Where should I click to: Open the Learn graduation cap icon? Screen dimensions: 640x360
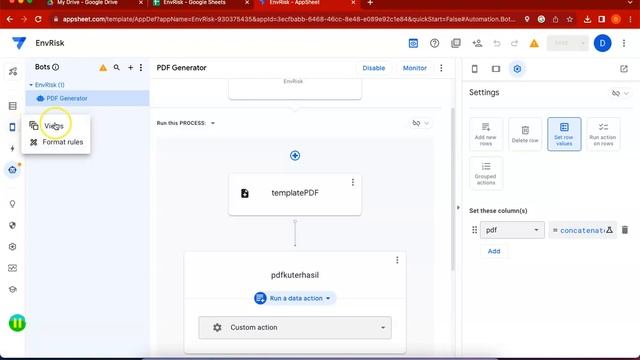(13, 289)
